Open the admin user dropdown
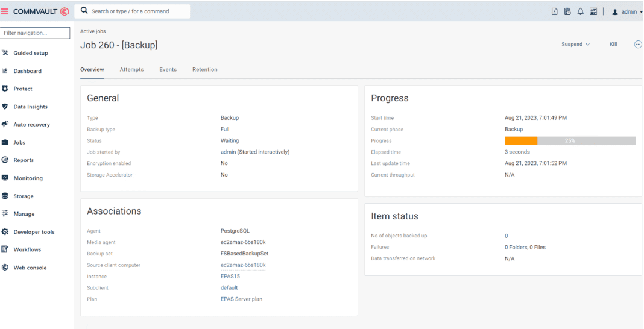The image size is (644, 329). [627, 11]
